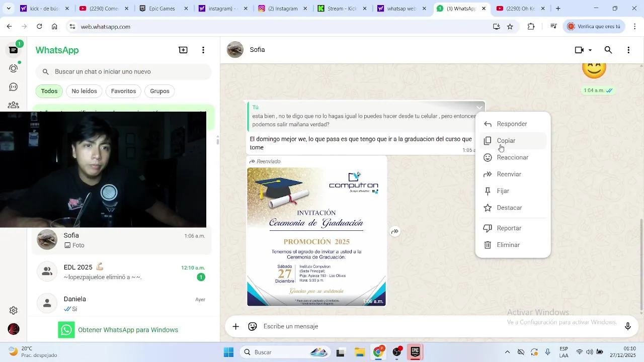Image resolution: width=644 pixels, height=362 pixels.
Task: Show hidden system tray icons
Action: 507,352
